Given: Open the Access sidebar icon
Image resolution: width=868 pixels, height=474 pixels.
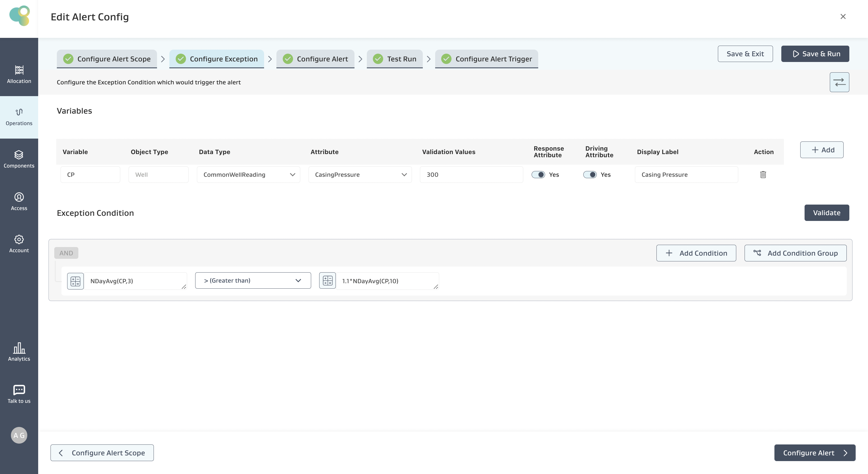Looking at the screenshot, I should coord(19,201).
